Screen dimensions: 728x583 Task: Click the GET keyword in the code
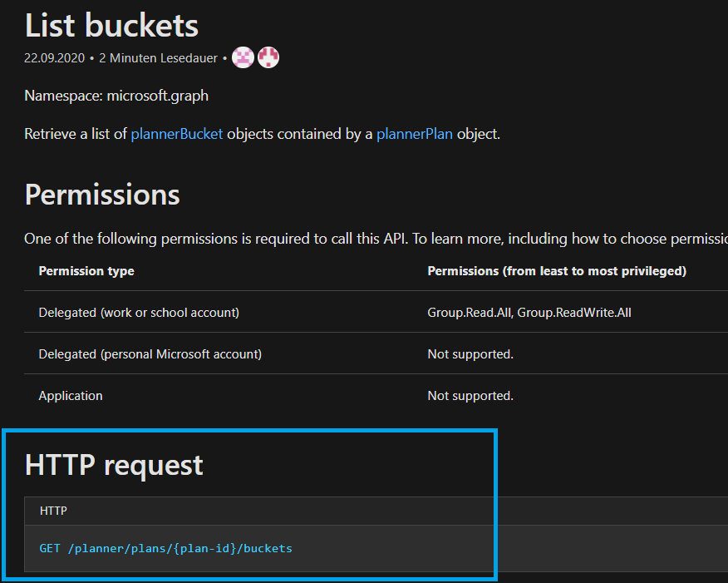pos(50,548)
